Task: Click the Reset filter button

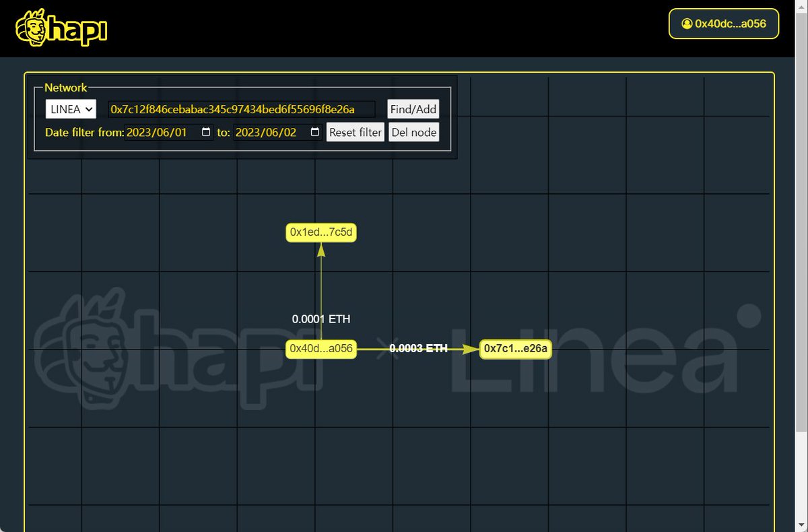Action: pos(356,132)
